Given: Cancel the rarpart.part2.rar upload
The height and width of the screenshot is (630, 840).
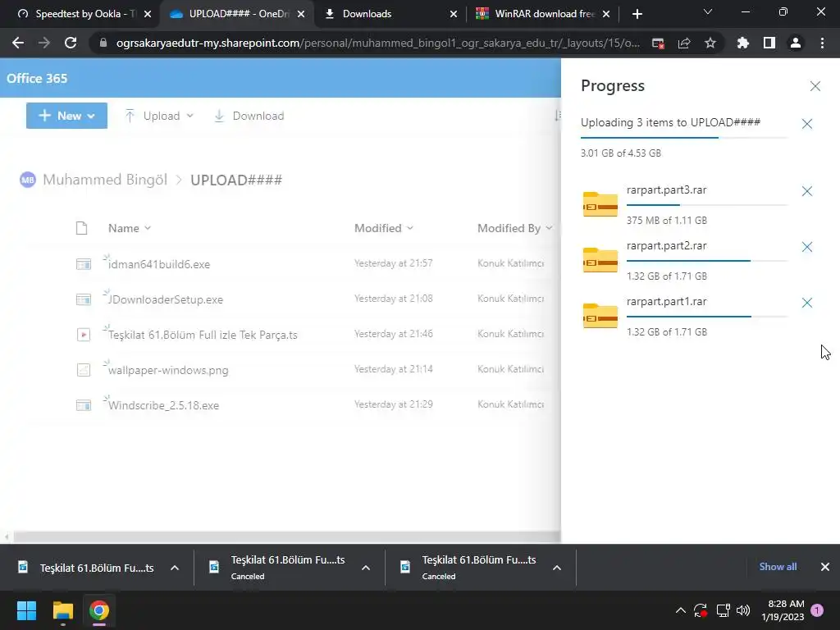Looking at the screenshot, I should (x=807, y=247).
